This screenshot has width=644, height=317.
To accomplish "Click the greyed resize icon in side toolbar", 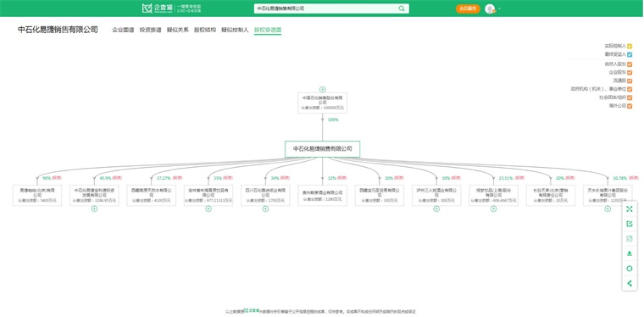I will coord(630,238).
